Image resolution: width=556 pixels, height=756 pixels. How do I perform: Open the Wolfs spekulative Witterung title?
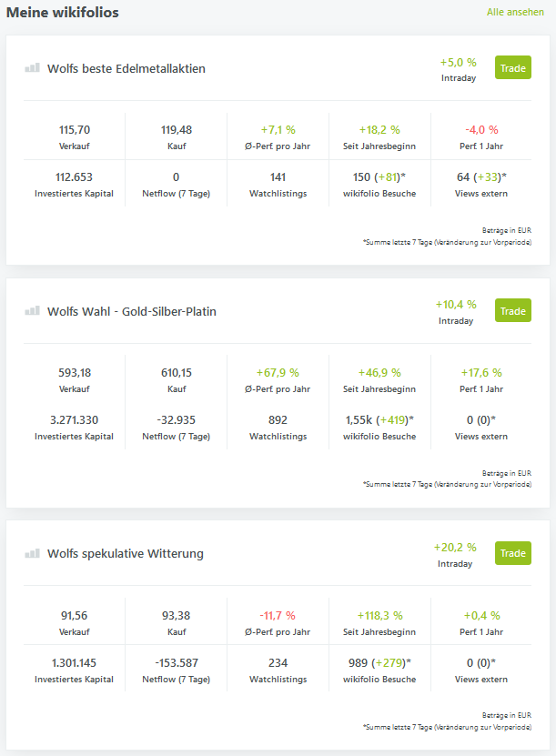coord(126,553)
